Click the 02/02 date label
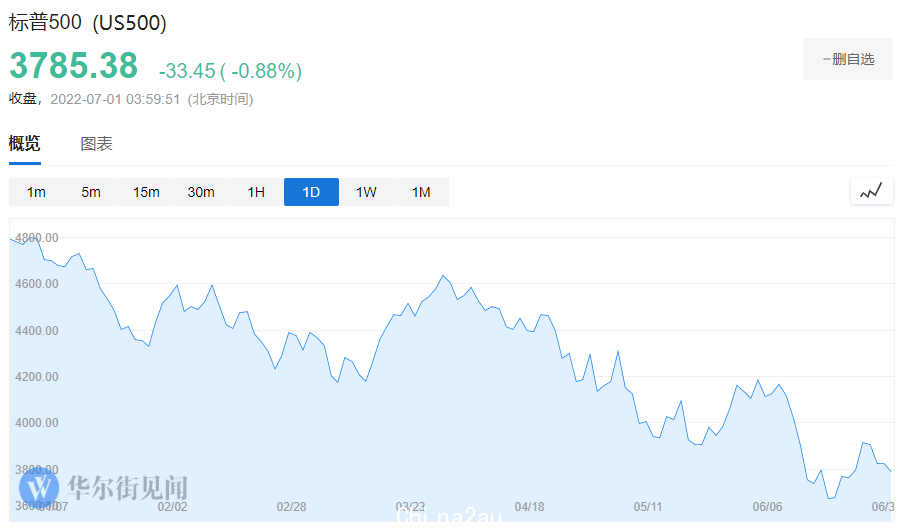The height and width of the screenshot is (529, 899). coord(173,507)
